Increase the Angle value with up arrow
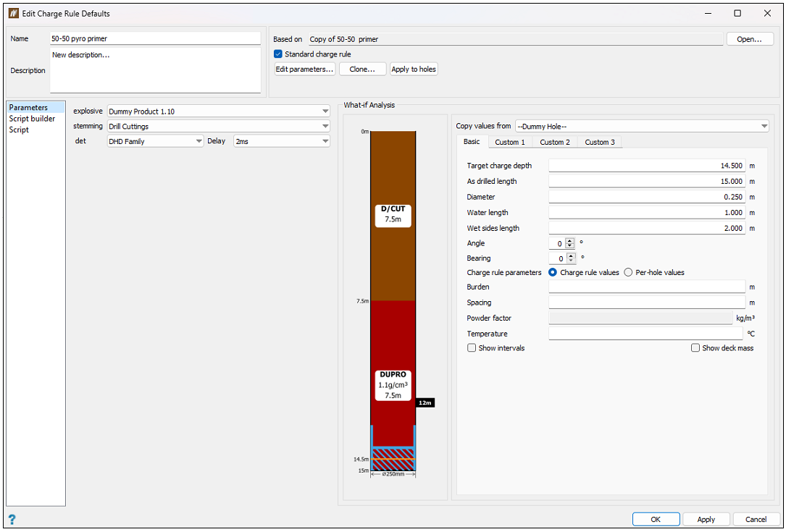The width and height of the screenshot is (786, 532). [x=571, y=240]
